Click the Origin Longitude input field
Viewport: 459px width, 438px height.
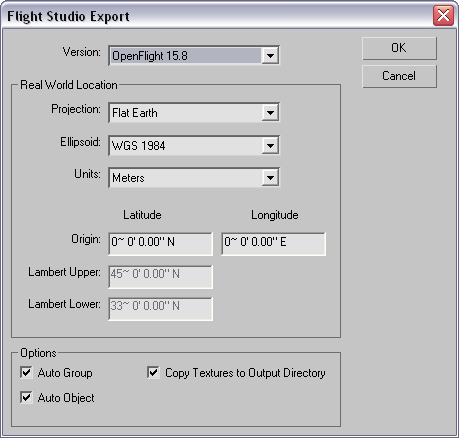coord(273,244)
